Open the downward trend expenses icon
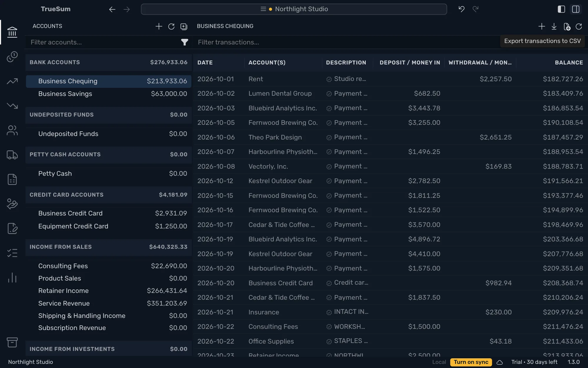This screenshot has width=588, height=368. 12,106
